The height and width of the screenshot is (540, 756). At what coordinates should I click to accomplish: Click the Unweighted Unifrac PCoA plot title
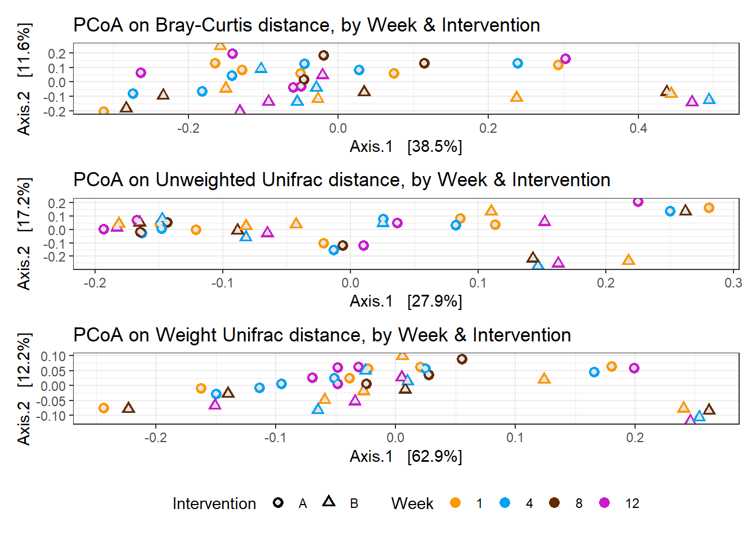point(341,180)
